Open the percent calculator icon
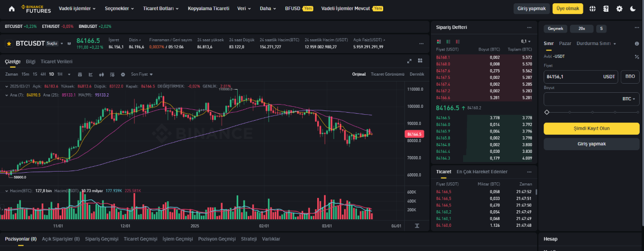Screen dimensions: 644x251 637,56
